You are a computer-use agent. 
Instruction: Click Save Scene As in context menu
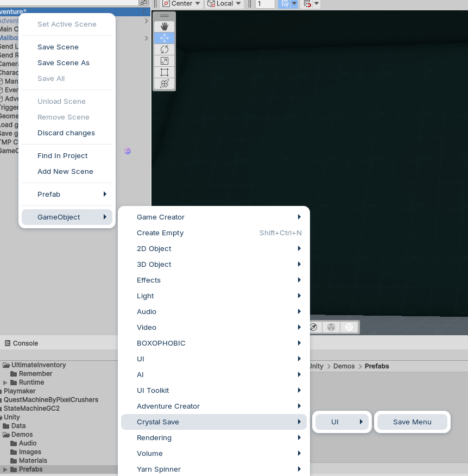coord(64,63)
